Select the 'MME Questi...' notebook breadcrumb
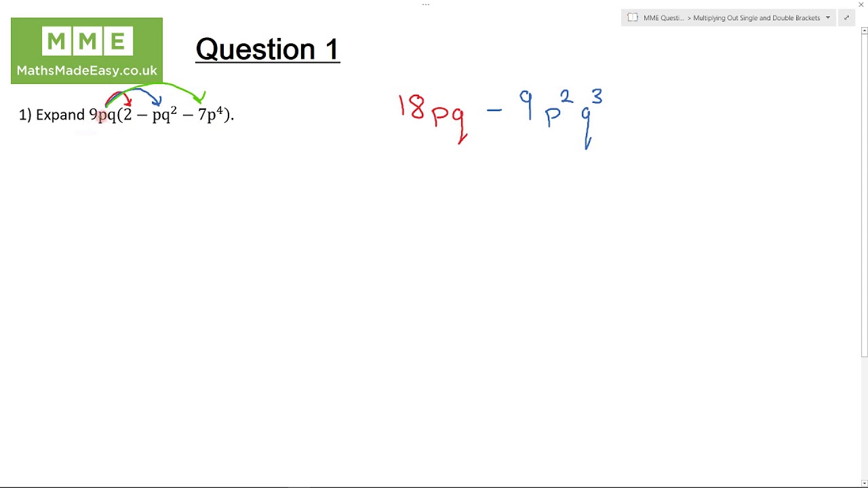Image resolution: width=868 pixels, height=488 pixels. [x=663, y=18]
